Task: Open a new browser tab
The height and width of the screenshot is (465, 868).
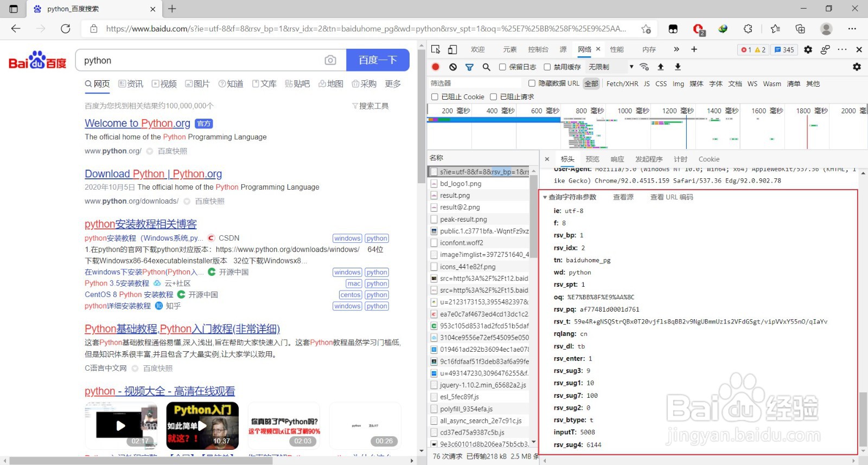Action: 172,9
